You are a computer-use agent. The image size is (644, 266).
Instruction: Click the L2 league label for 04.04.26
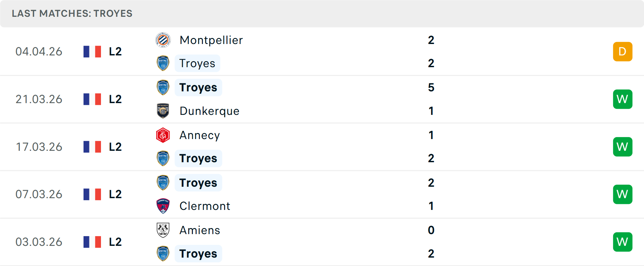click(115, 51)
